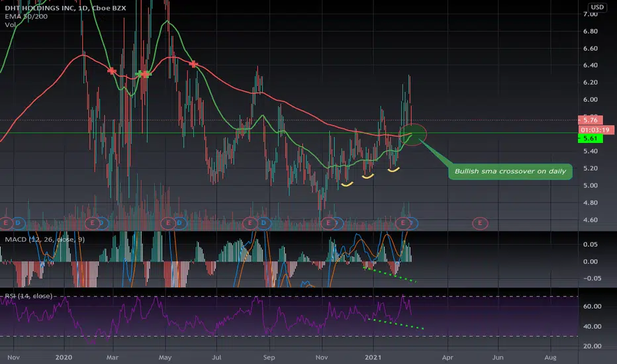
Task: Click the DHT HOLDINGS INC symbol title
Action: pyautogui.click(x=66, y=8)
